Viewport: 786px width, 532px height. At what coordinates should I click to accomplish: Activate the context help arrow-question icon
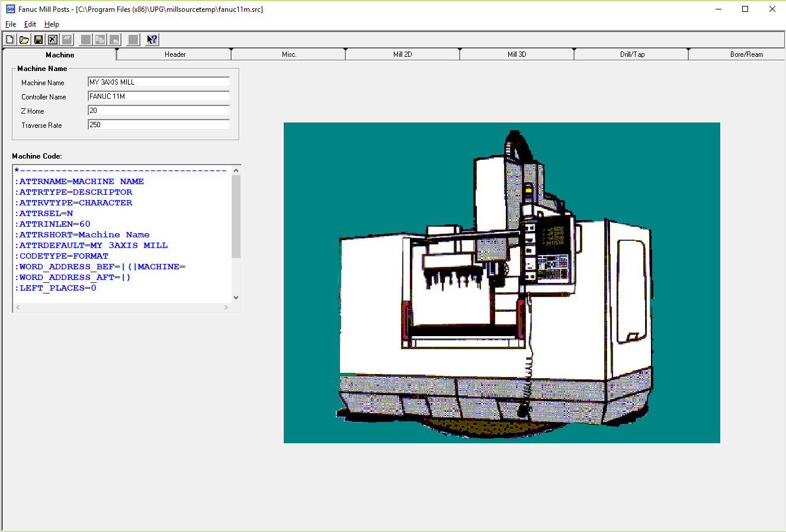coord(152,40)
